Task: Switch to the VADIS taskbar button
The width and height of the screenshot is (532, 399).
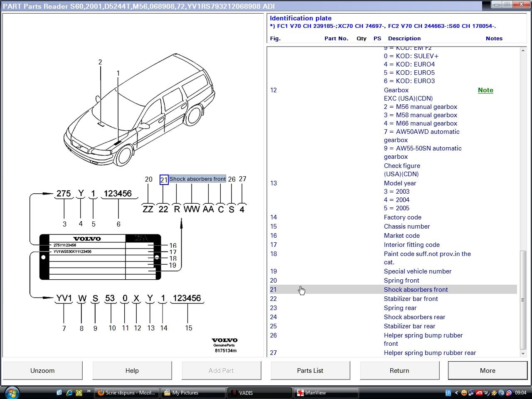Action: (x=260, y=393)
